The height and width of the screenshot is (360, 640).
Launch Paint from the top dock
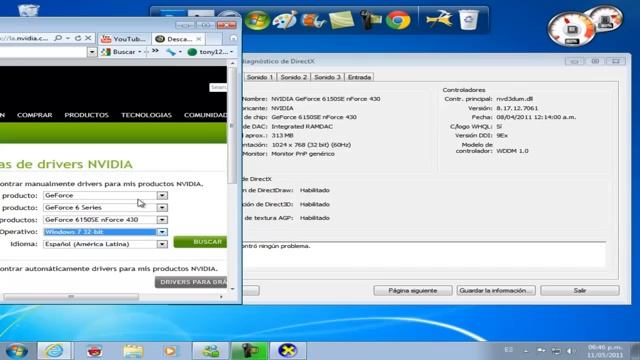(284, 20)
